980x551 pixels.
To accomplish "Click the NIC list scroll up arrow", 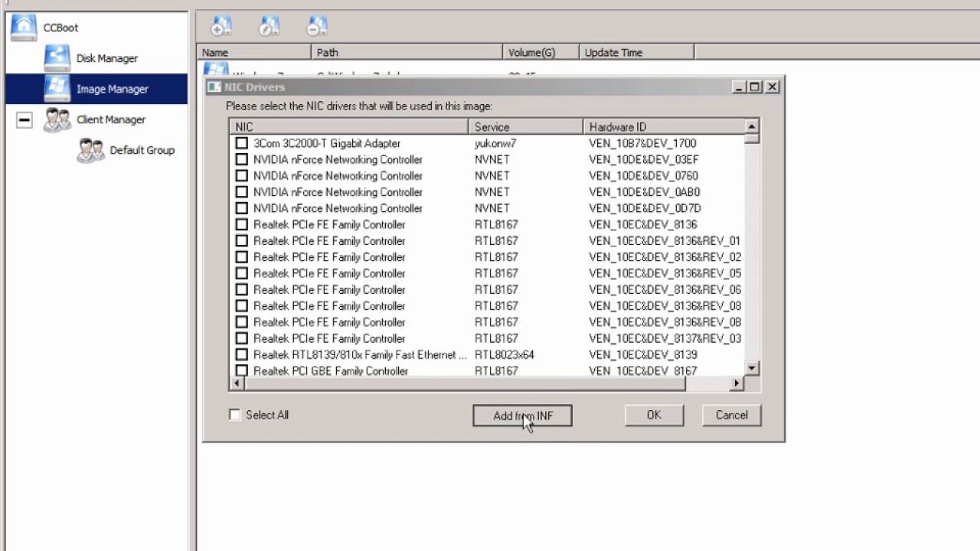I will (x=752, y=126).
